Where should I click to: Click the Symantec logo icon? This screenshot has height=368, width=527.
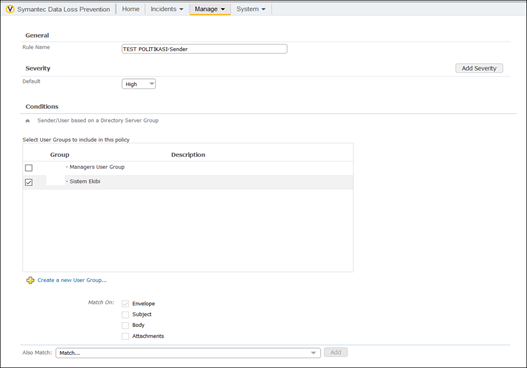click(x=10, y=9)
